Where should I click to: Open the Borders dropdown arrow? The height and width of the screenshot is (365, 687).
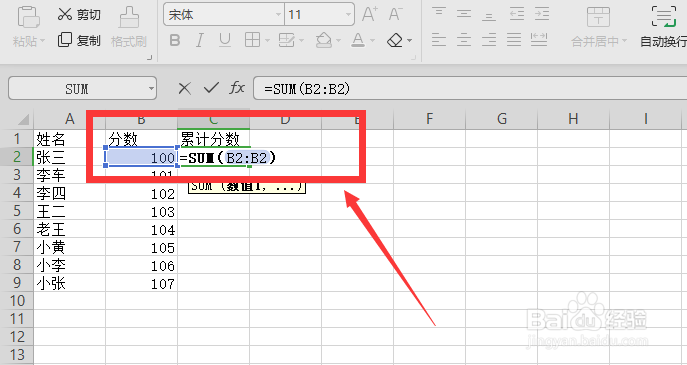[266, 41]
